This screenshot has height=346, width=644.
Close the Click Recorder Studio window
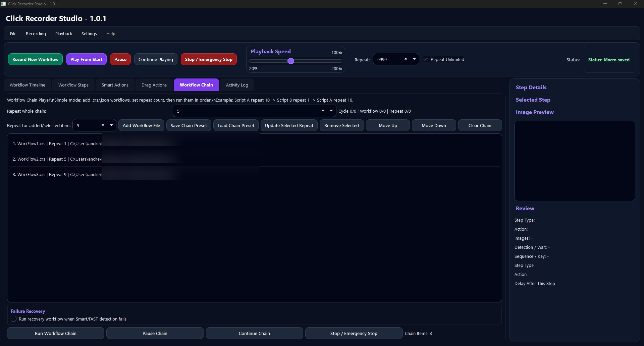636,4
